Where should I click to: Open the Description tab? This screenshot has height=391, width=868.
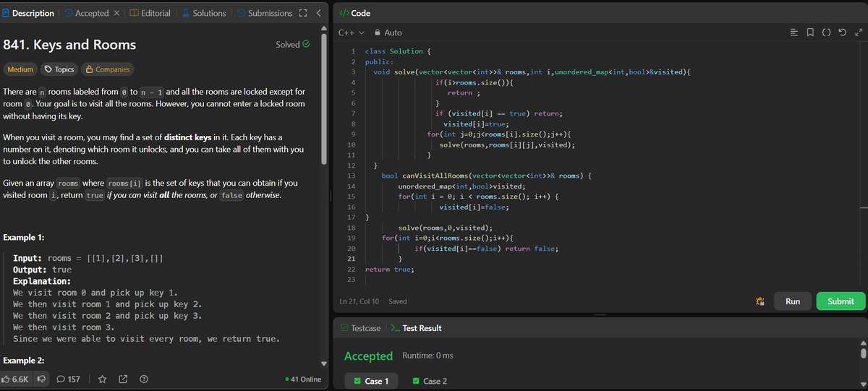(28, 13)
